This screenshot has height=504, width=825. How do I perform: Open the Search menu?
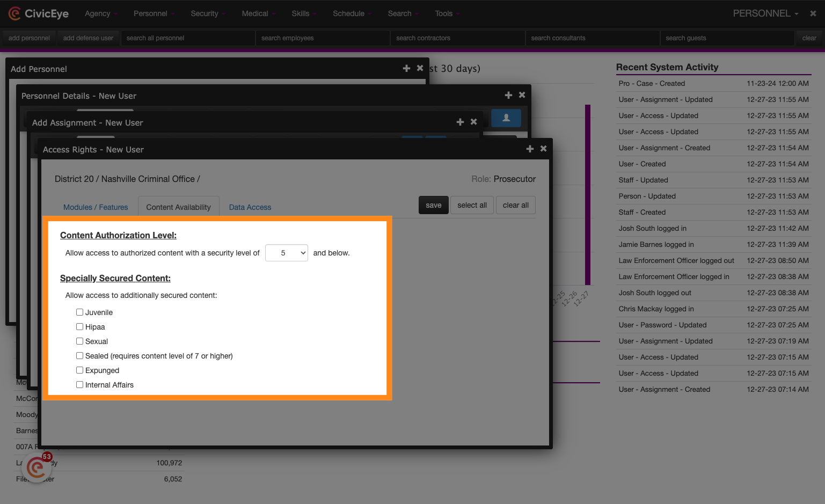403,13
